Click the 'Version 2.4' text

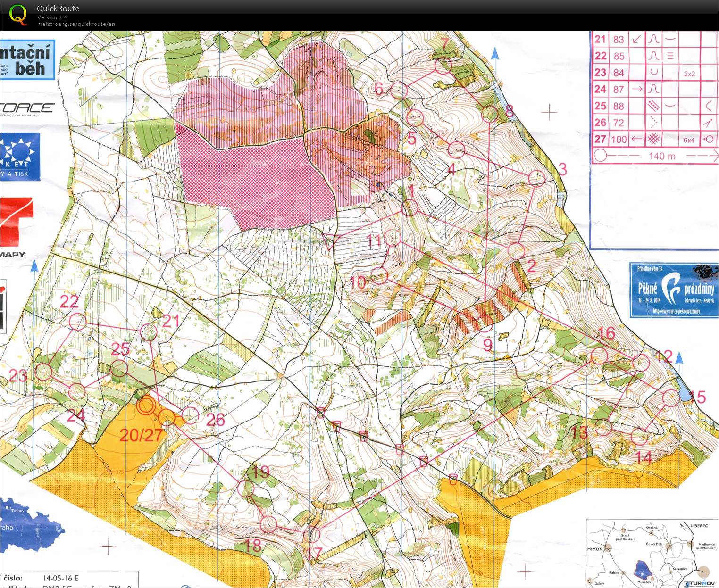[x=52, y=17]
